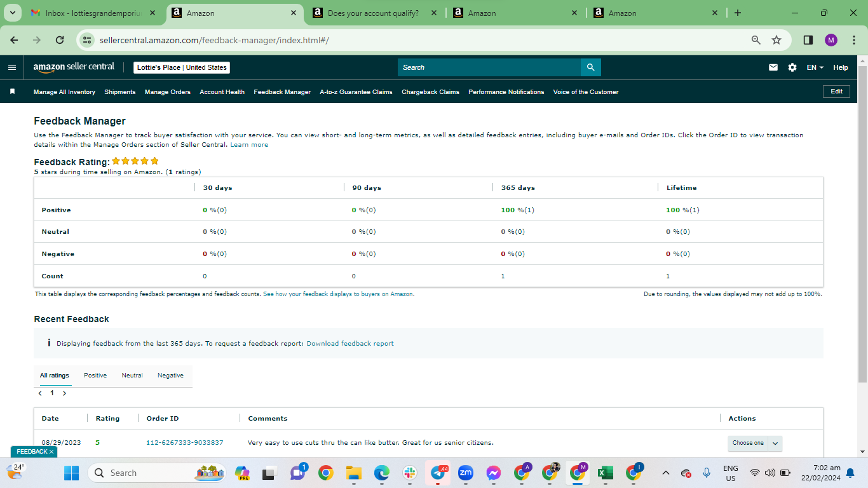Open the Chrome tab search chevron
Viewport: 868px width, 488px height.
coord(12,13)
